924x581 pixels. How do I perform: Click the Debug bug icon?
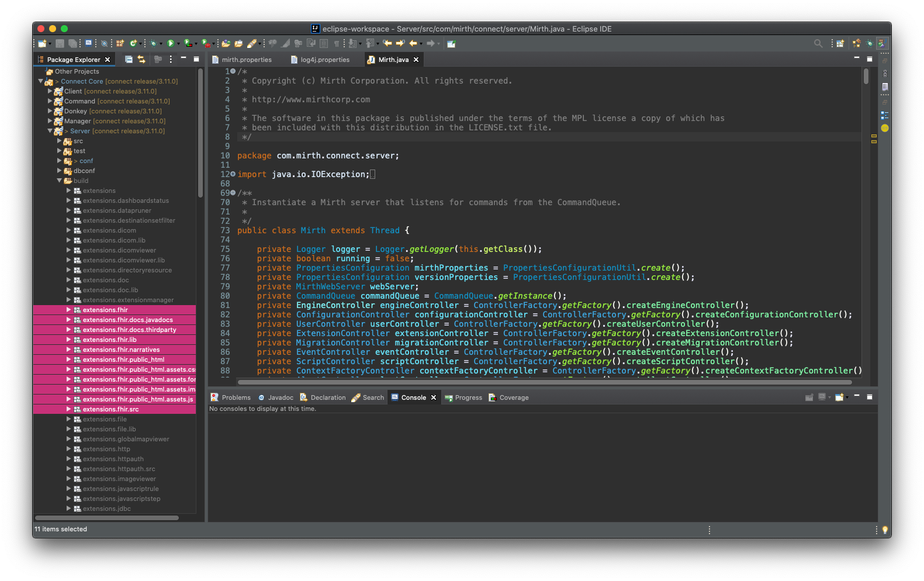coord(153,43)
